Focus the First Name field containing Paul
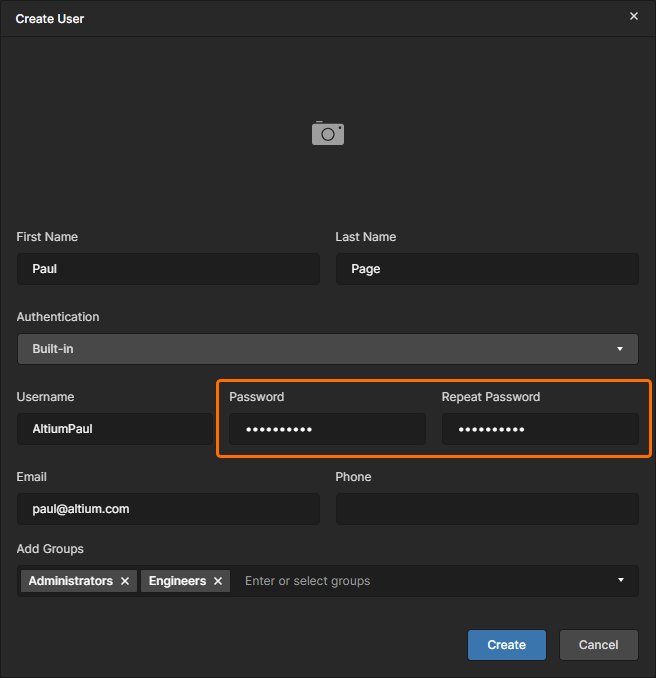Screen dimensions: 656x678 click(168, 269)
